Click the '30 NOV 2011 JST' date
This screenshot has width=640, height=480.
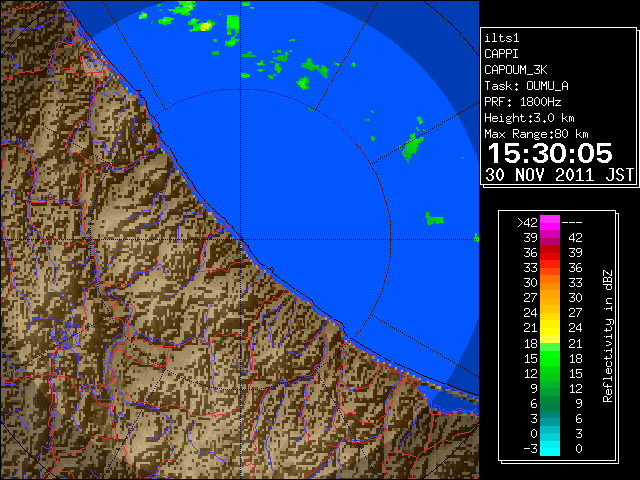tap(559, 175)
